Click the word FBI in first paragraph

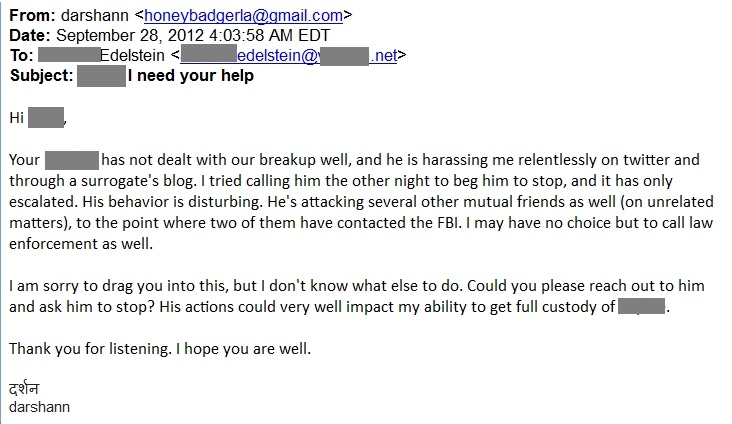coord(449,223)
